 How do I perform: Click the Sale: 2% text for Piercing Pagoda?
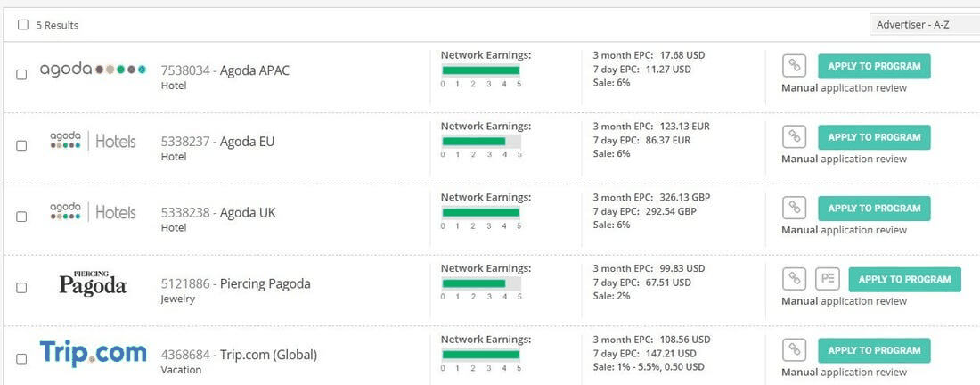pyautogui.click(x=611, y=296)
